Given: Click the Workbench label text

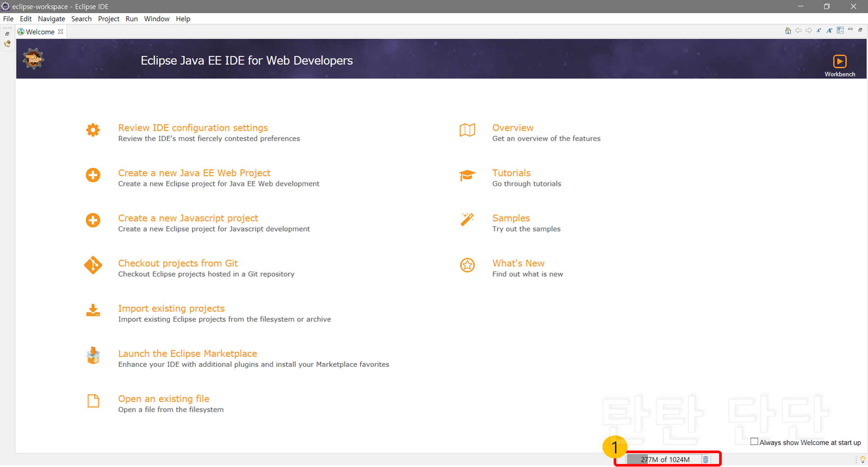Looking at the screenshot, I should [x=840, y=74].
